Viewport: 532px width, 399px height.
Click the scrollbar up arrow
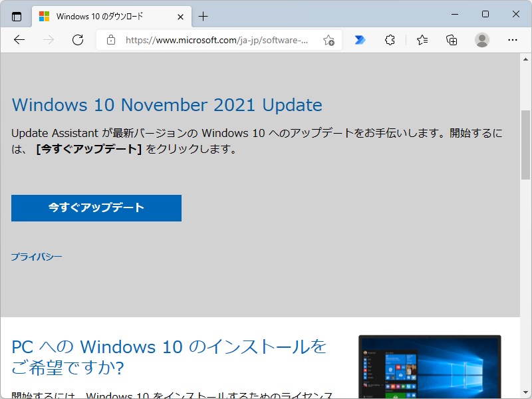(525, 59)
